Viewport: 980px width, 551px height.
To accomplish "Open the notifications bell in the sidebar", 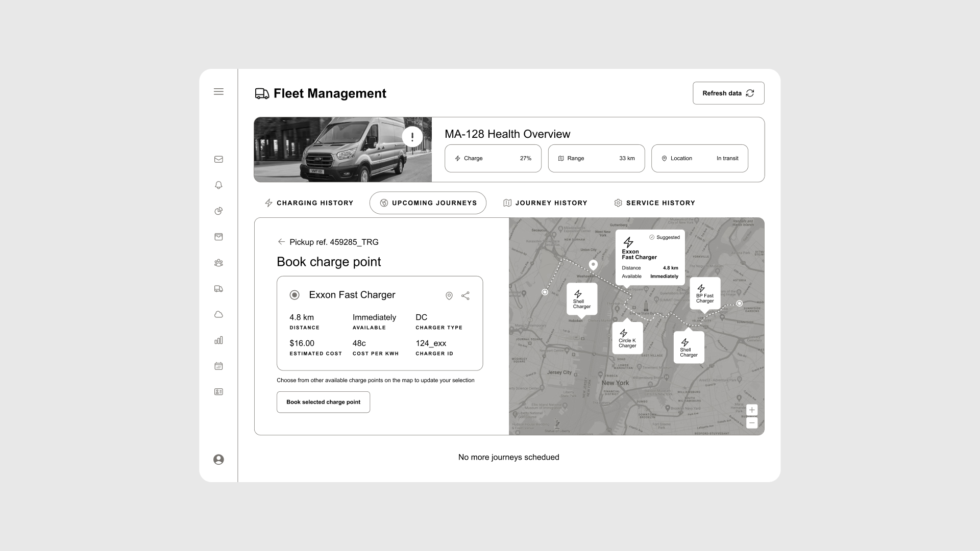I will click(218, 185).
